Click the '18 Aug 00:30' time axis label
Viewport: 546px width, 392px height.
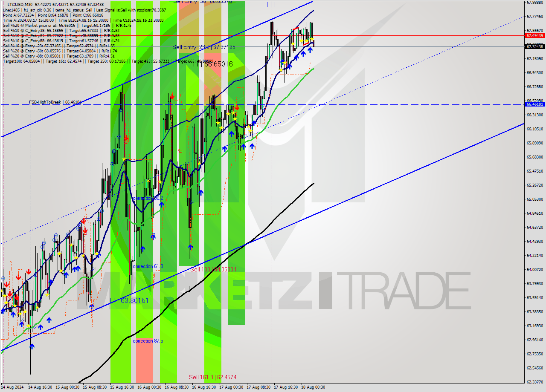click(x=314, y=387)
